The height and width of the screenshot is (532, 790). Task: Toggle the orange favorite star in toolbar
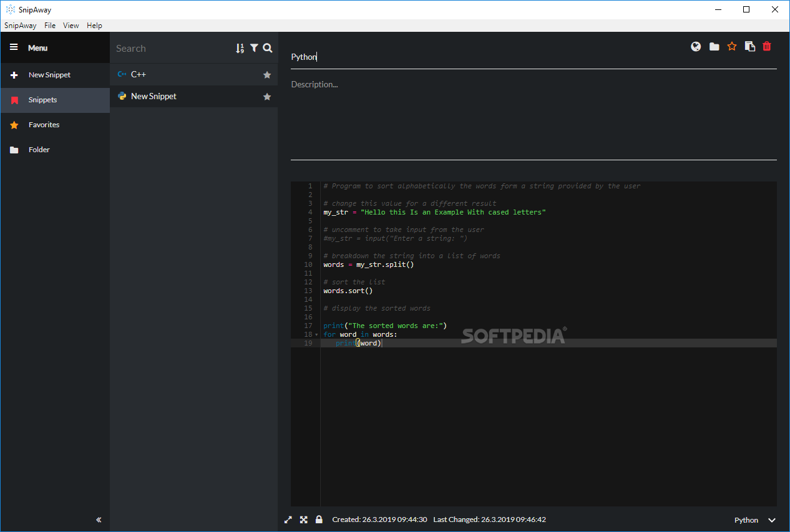click(732, 46)
